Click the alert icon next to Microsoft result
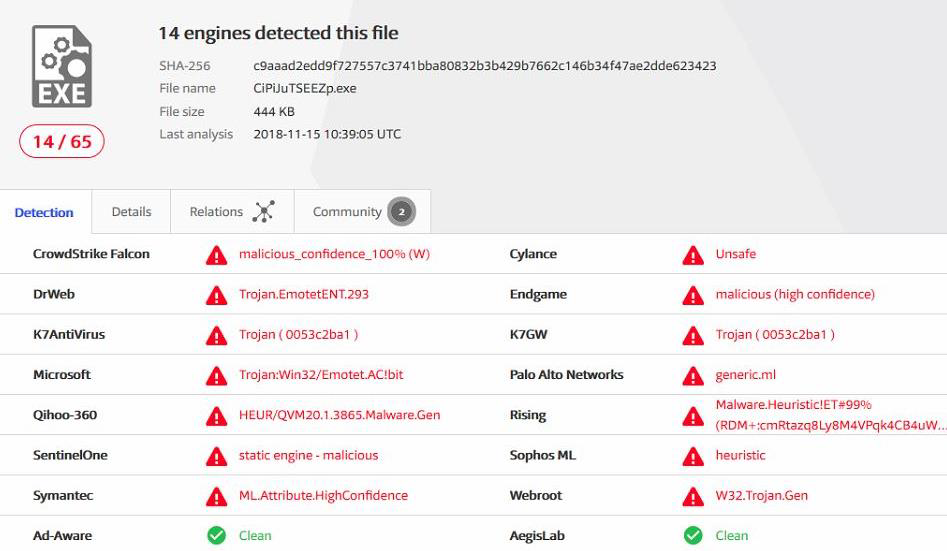The width and height of the screenshot is (947, 551). (216, 376)
